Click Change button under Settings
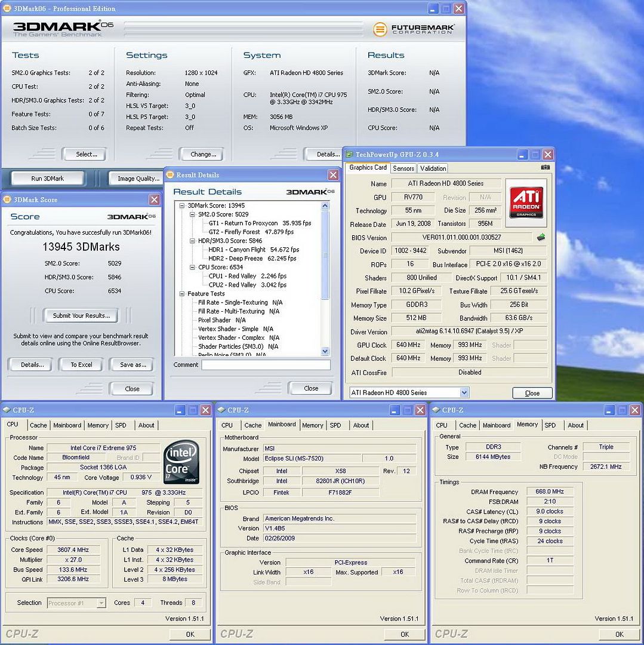 (x=201, y=154)
